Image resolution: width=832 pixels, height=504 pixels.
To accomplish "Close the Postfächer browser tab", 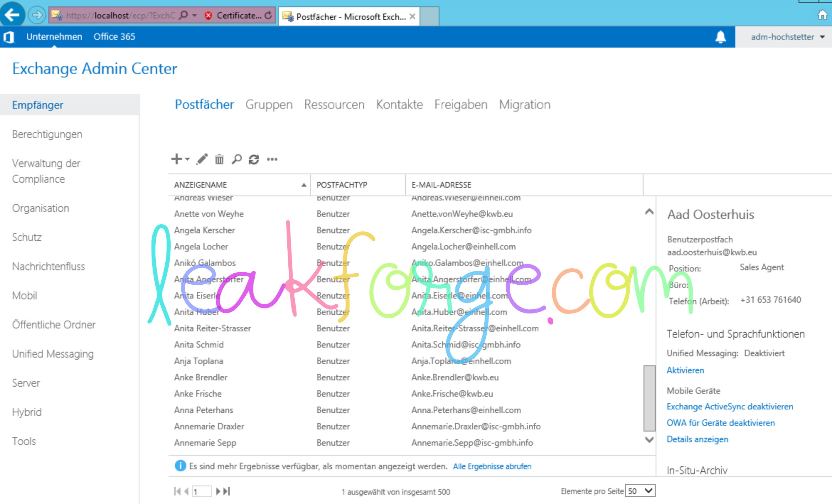I will click(x=412, y=16).
